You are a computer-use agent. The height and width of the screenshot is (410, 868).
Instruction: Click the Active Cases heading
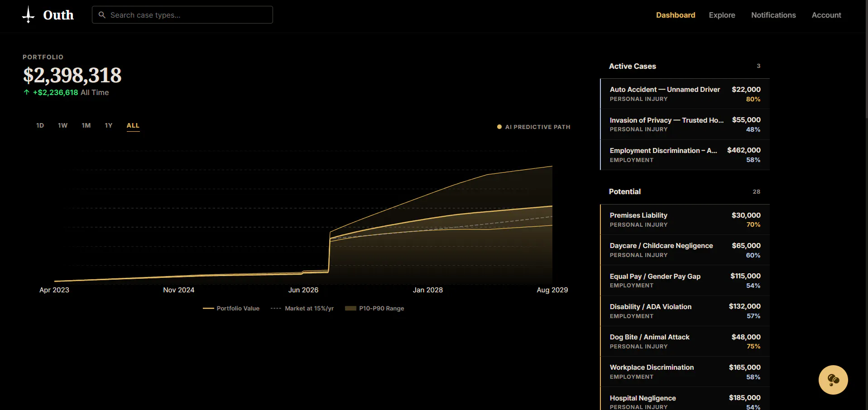point(632,66)
